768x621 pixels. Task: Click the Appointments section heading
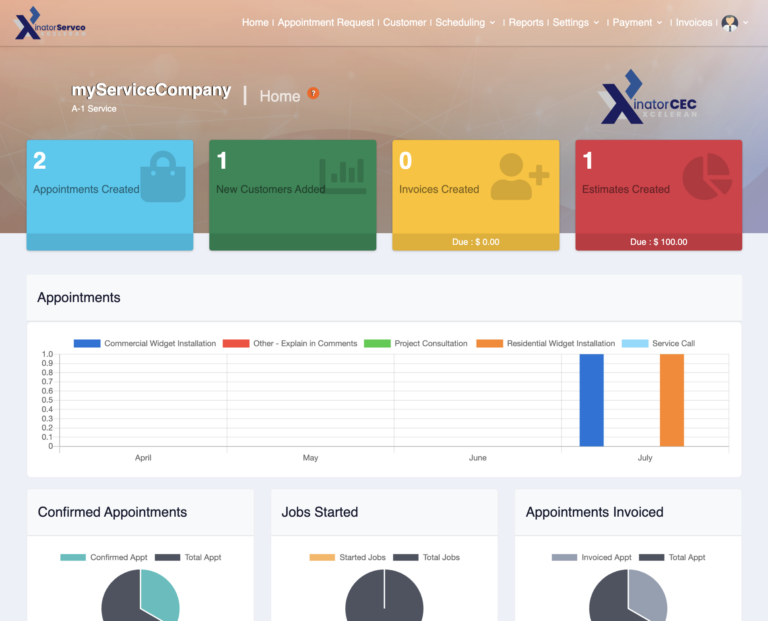79,297
